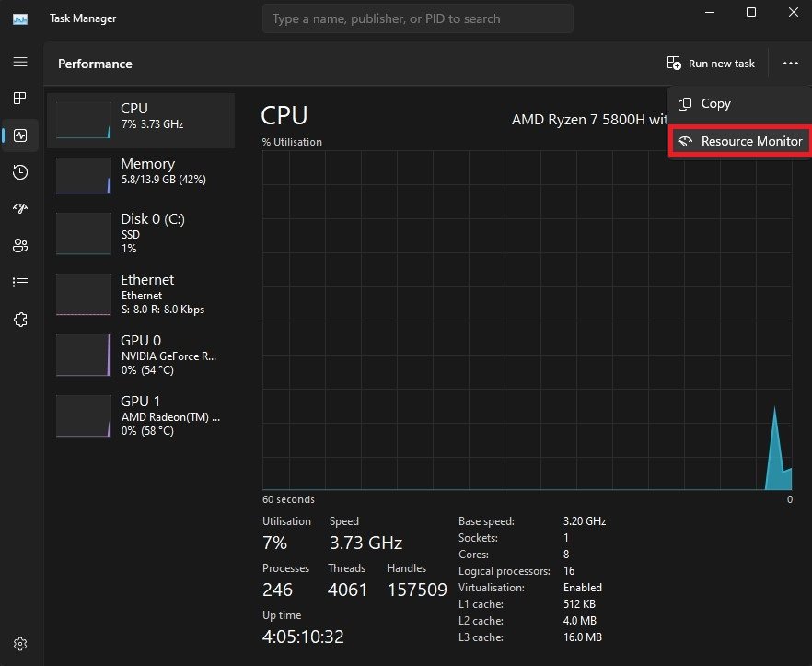Select the Ethernet performance entry

[x=141, y=295]
